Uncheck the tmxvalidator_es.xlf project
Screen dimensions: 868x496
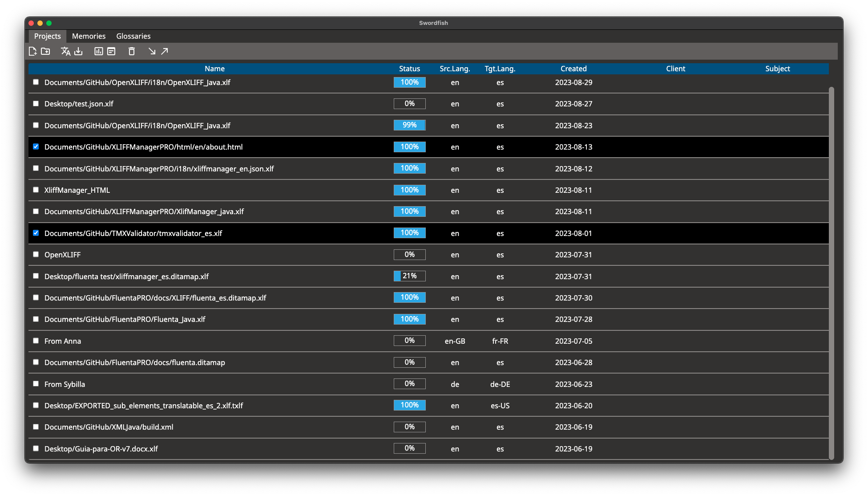(x=36, y=232)
